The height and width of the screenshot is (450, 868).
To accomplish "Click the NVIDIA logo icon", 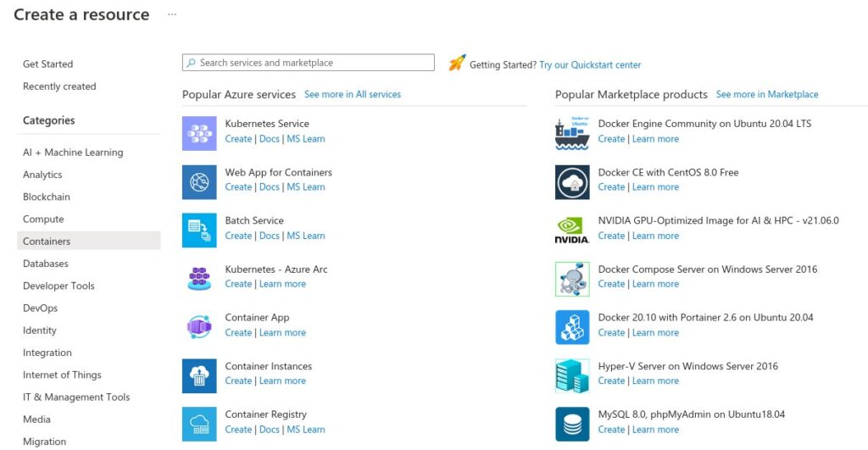I will tap(572, 231).
